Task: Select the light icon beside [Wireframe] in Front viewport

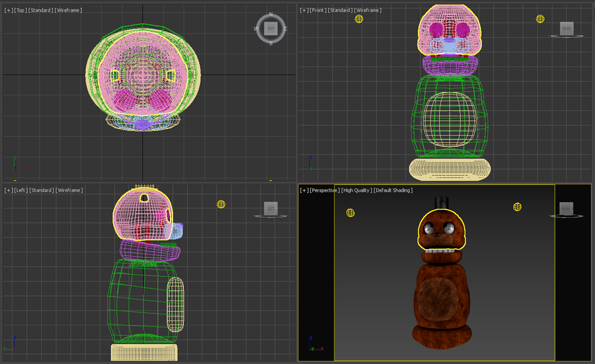Action: click(x=358, y=18)
